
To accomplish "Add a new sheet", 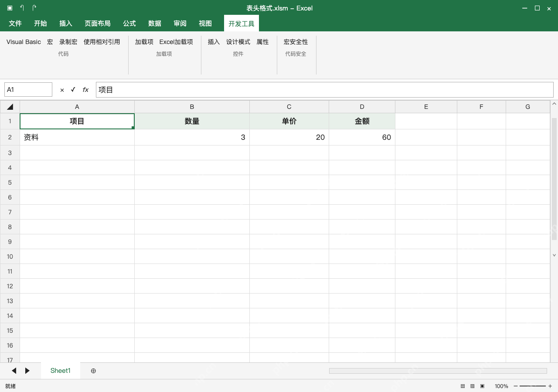I will click(93, 371).
